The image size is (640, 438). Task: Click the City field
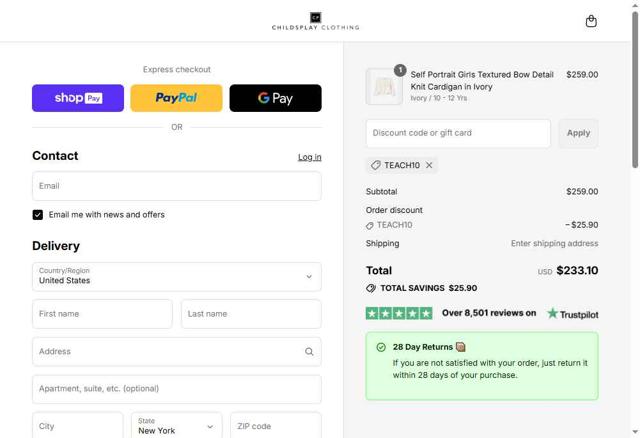click(x=78, y=426)
